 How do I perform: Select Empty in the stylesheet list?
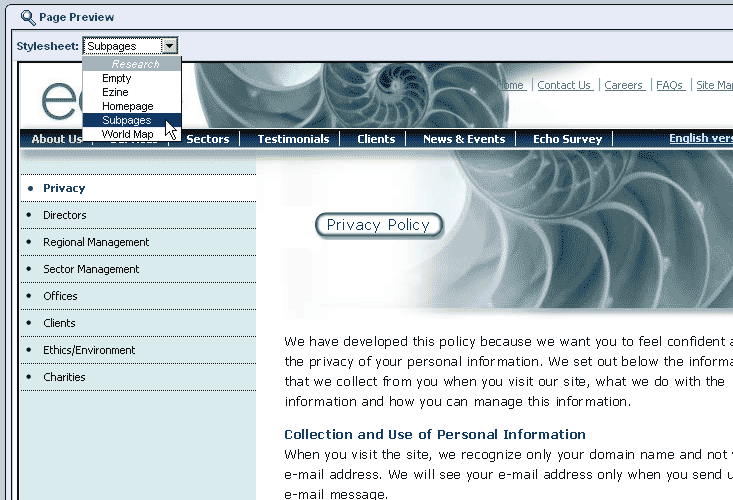coord(131,78)
